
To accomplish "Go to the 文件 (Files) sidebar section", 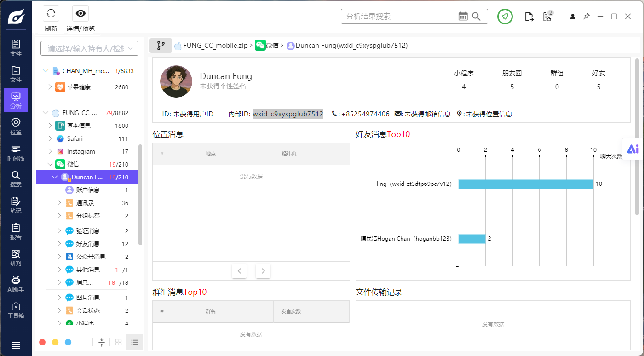I will [16, 74].
